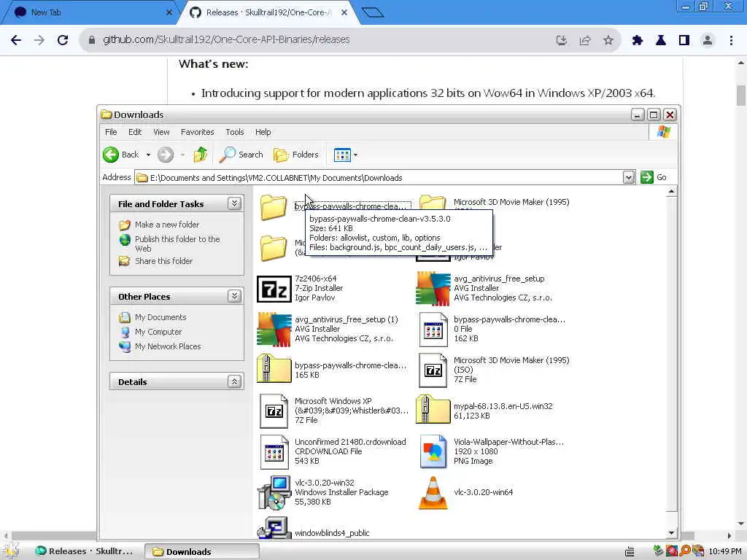This screenshot has height=560, width=747.
Task: Select the Viola-Wallpaper PNG image icon
Action: [x=433, y=451]
